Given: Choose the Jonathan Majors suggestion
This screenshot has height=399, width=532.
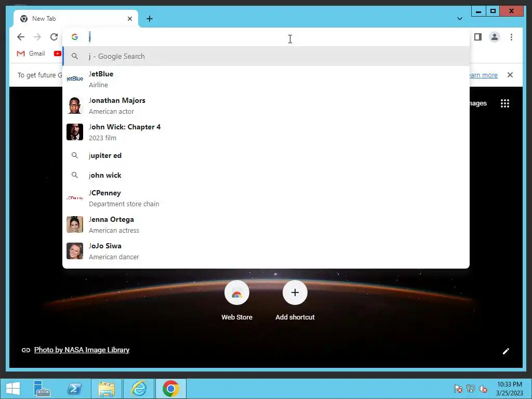Looking at the screenshot, I should [x=266, y=105].
